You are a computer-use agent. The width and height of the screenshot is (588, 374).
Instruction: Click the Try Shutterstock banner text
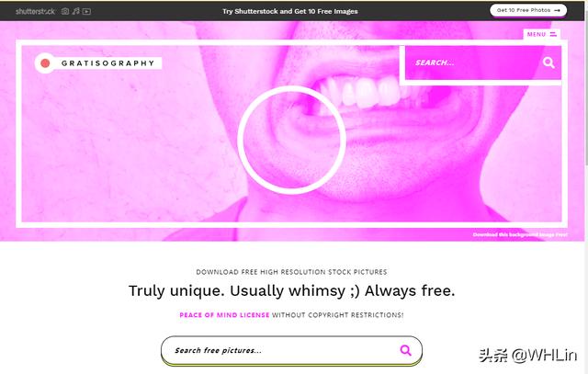pos(290,11)
